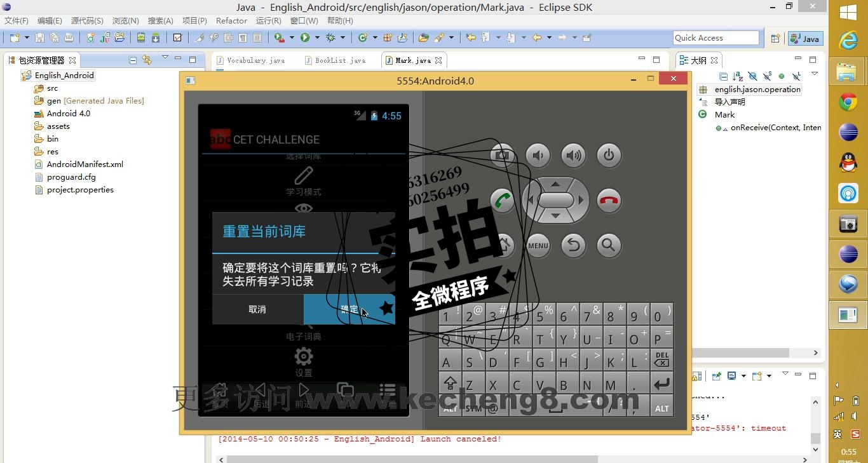The height and width of the screenshot is (463, 868).
Task: Click the emulator search magnifier button
Action: 609,246
